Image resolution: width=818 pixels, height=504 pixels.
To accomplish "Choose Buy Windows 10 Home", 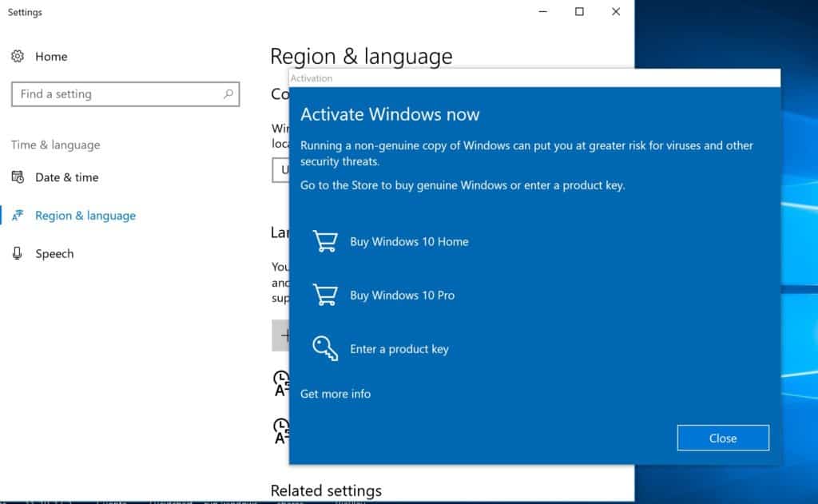I will 409,241.
